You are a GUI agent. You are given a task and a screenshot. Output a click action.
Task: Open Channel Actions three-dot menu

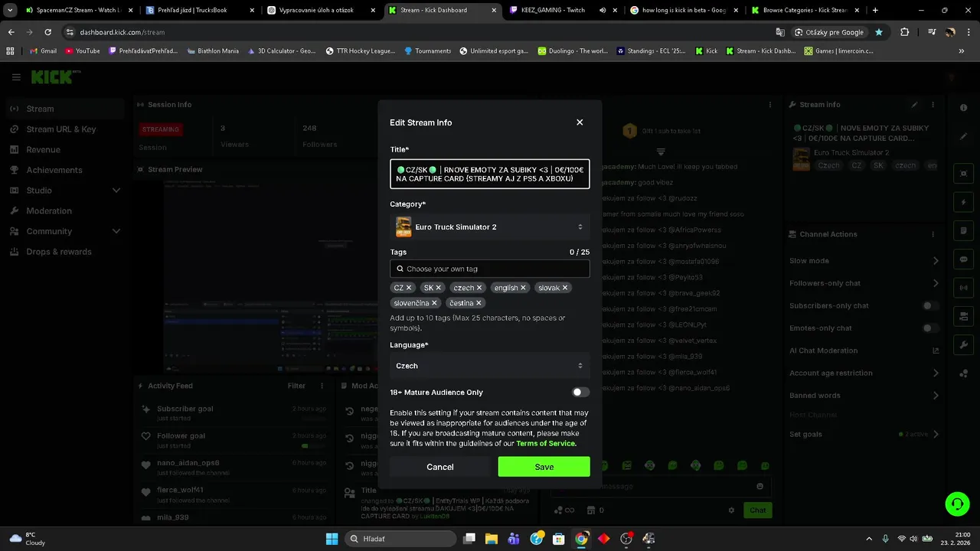[x=933, y=234]
